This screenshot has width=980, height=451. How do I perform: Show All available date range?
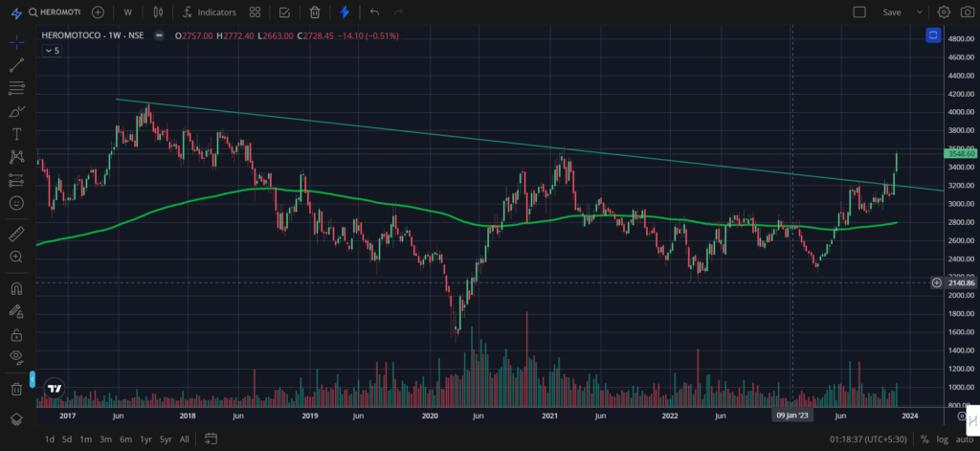[185, 440]
